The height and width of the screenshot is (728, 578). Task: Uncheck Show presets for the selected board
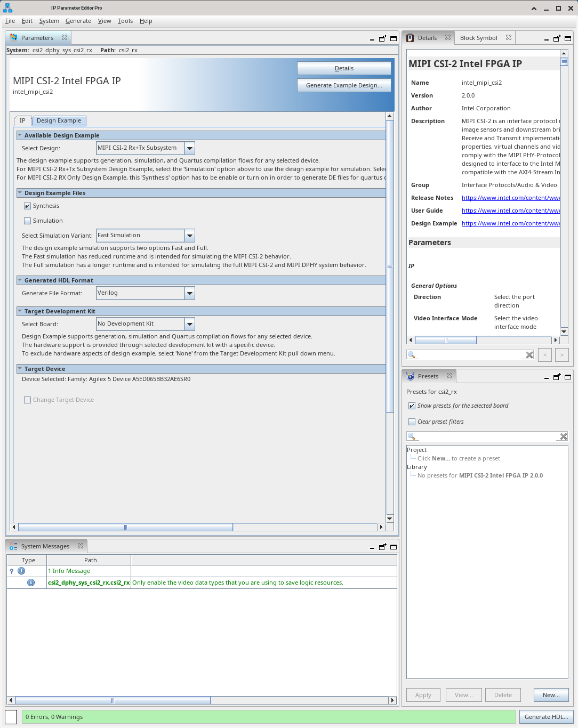click(x=412, y=406)
